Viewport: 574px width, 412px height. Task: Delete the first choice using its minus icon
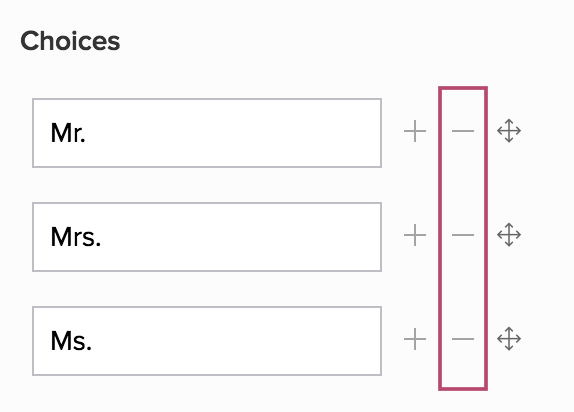click(463, 131)
